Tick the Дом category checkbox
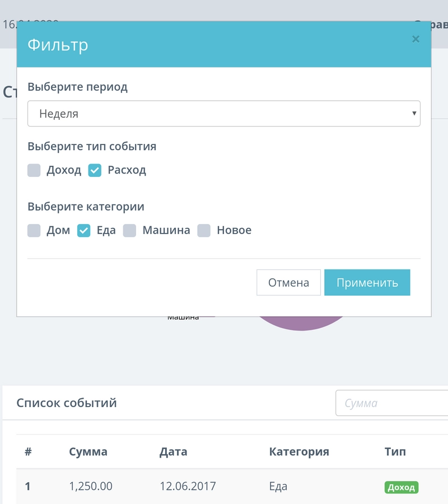This screenshot has width=448, height=504. click(x=34, y=231)
